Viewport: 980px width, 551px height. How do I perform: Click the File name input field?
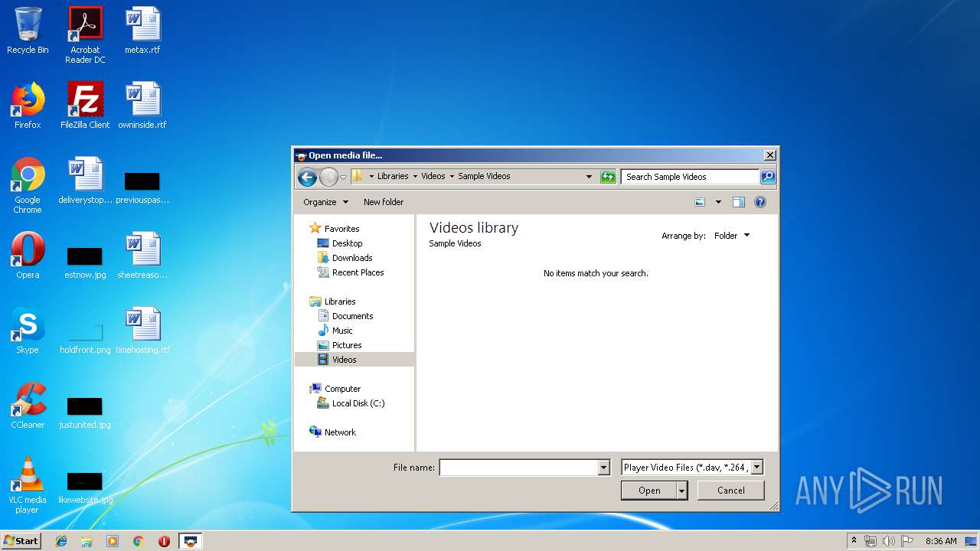click(x=518, y=468)
